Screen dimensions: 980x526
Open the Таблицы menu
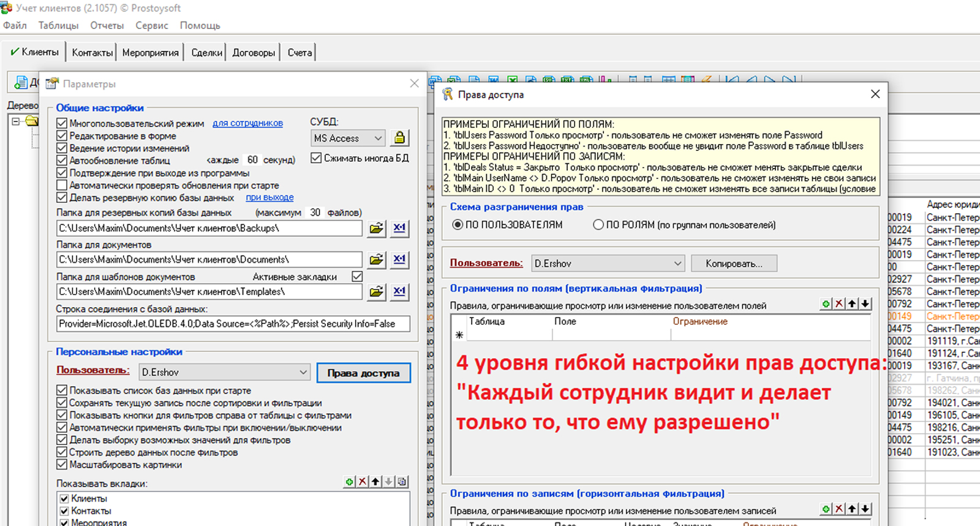pos(58,25)
